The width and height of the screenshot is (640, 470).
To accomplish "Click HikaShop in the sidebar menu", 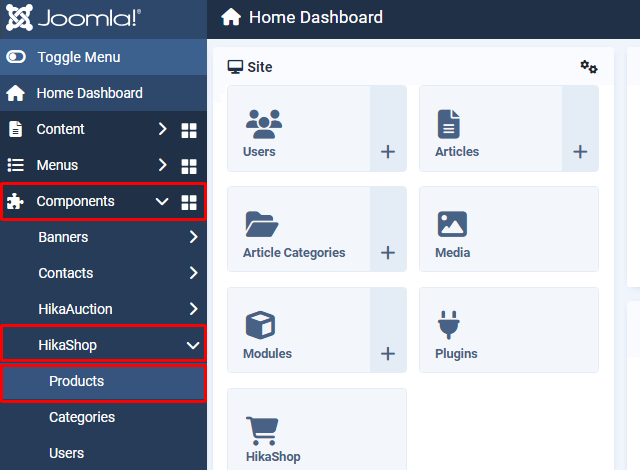I will click(68, 345).
